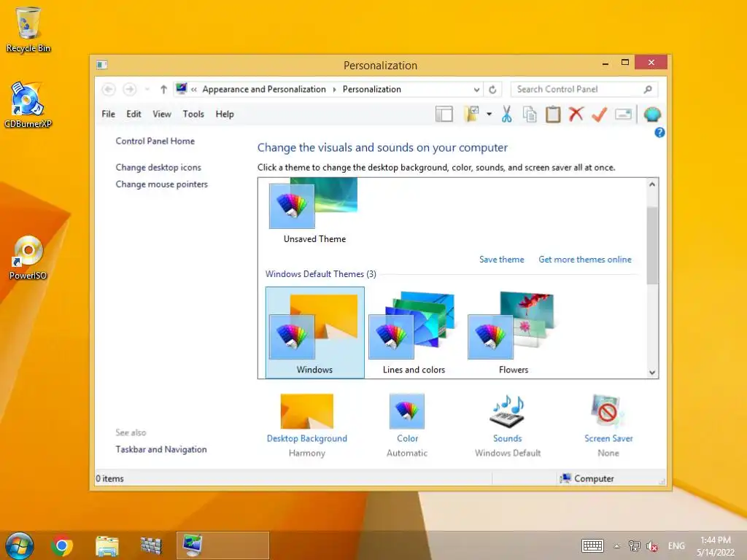The height and width of the screenshot is (560, 747).
Task: Open the on-screen keyboard tray icon
Action: pyautogui.click(x=592, y=545)
